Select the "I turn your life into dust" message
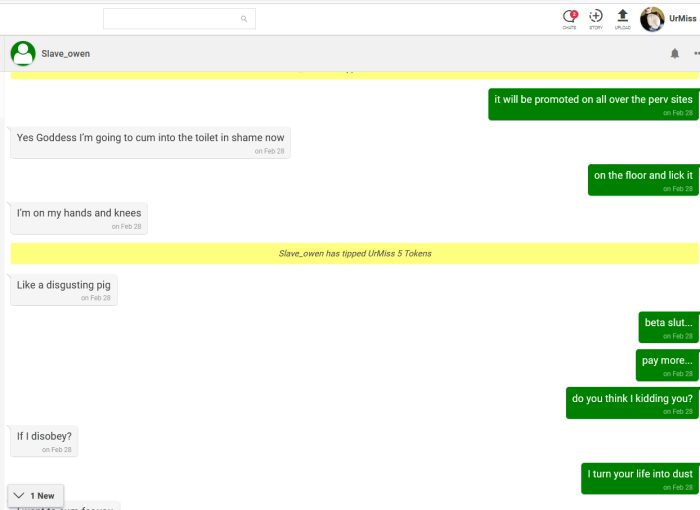 [x=639, y=477]
